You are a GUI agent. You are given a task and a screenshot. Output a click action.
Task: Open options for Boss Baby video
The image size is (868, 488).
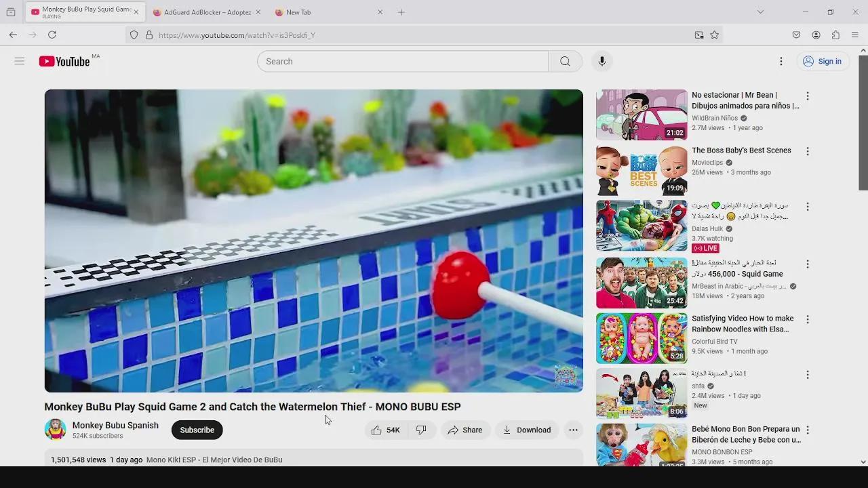(x=808, y=151)
